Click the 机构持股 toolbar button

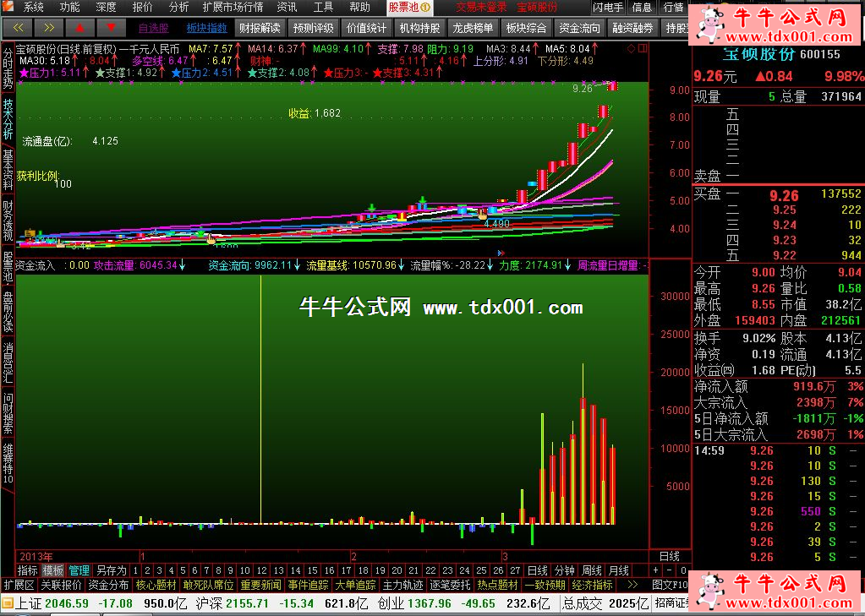419,28
